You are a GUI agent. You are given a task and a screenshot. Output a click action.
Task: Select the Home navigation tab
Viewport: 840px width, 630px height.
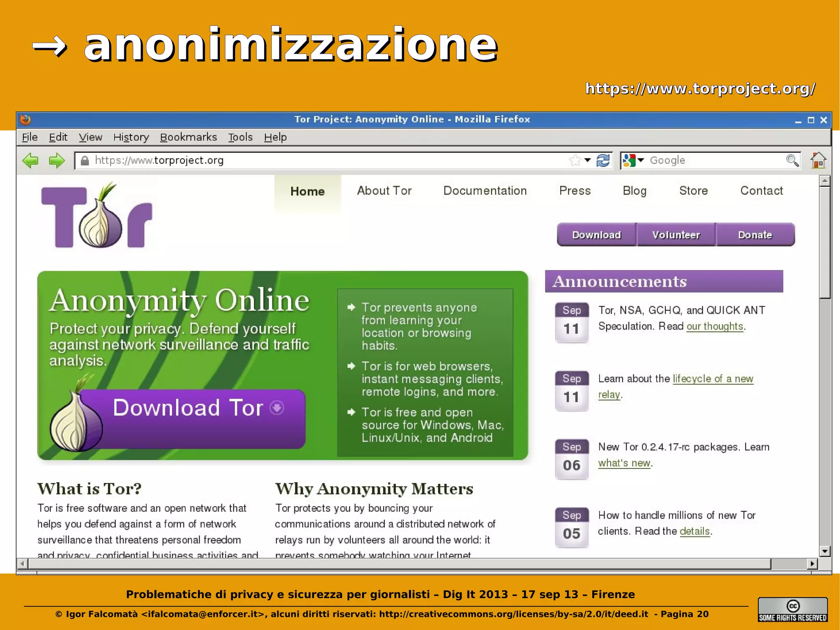click(x=308, y=191)
